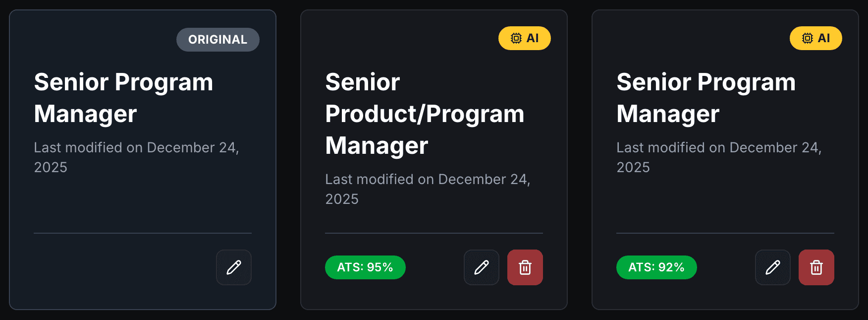This screenshot has height=320, width=868.
Task: Click the delete trash icon on the rightmost card
Action: [x=816, y=267]
